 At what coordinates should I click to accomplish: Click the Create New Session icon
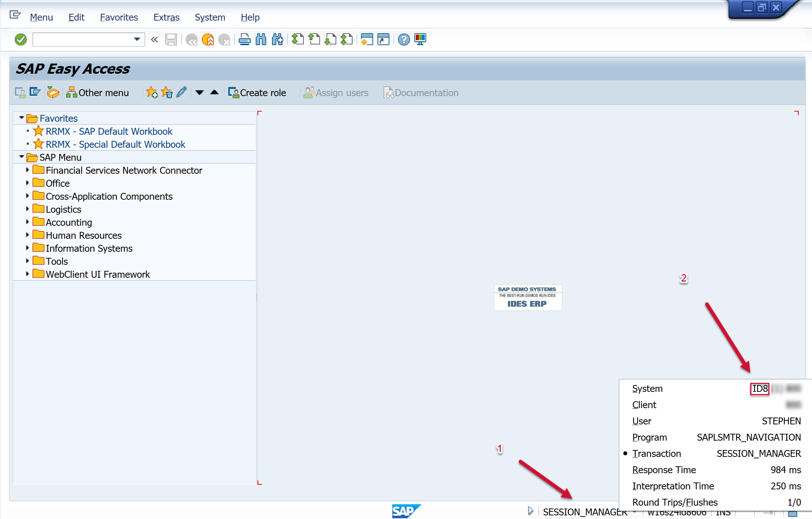(x=367, y=39)
